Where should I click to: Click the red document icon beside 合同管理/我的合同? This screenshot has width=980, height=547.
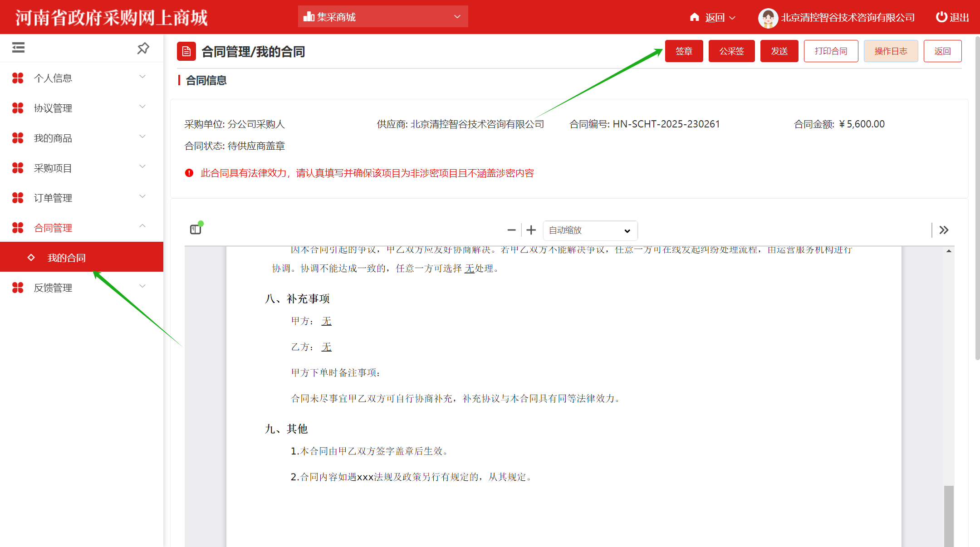click(x=186, y=51)
